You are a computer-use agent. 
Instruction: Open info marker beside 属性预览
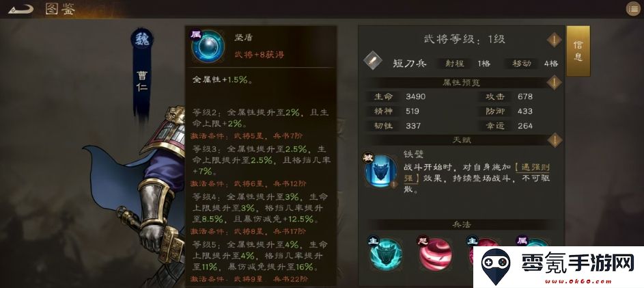(554, 82)
